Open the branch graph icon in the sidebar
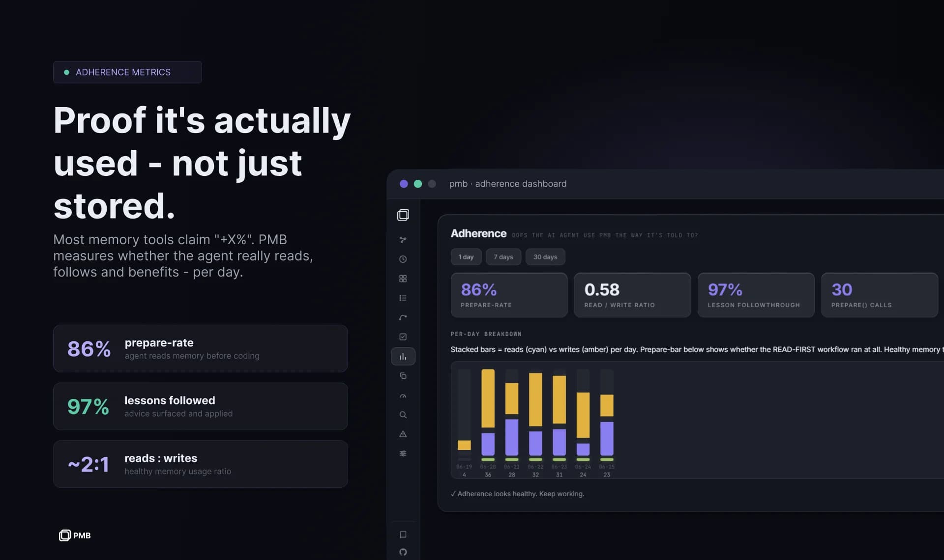 click(403, 240)
